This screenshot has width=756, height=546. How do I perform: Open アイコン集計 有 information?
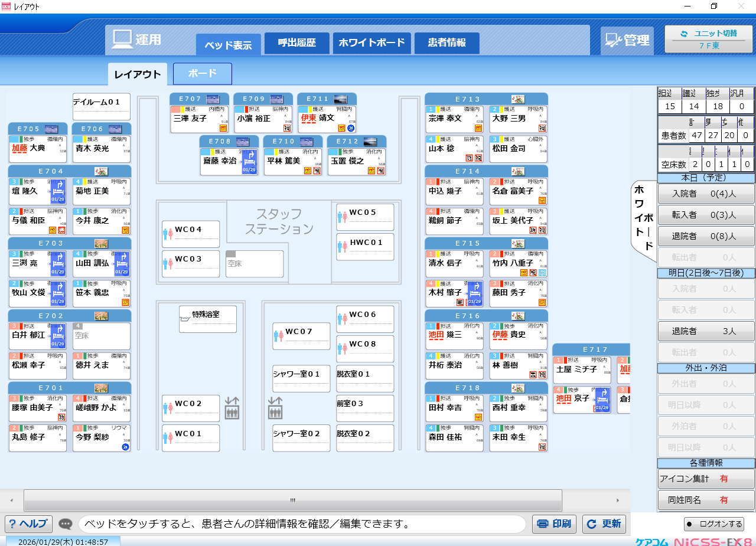(x=706, y=479)
